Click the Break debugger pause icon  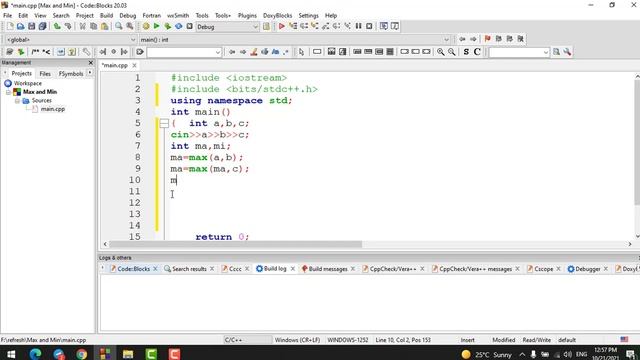(358, 27)
